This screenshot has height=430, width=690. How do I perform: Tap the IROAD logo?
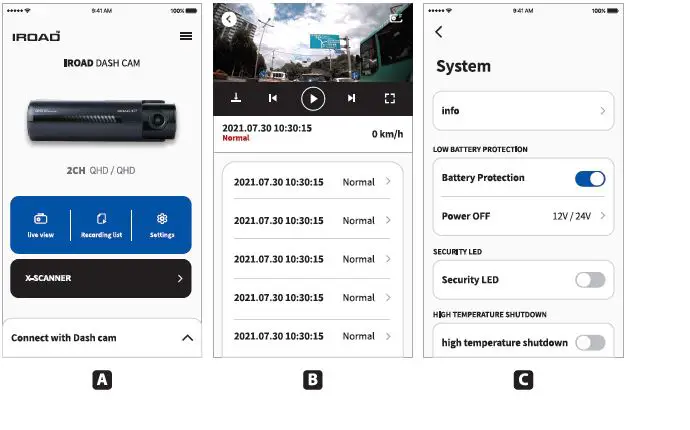[x=36, y=37]
